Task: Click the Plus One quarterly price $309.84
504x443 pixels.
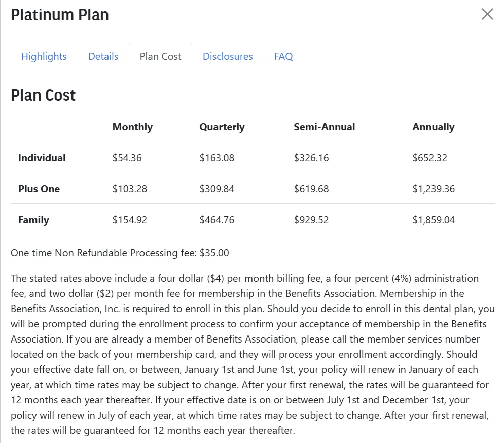Action: (x=217, y=189)
